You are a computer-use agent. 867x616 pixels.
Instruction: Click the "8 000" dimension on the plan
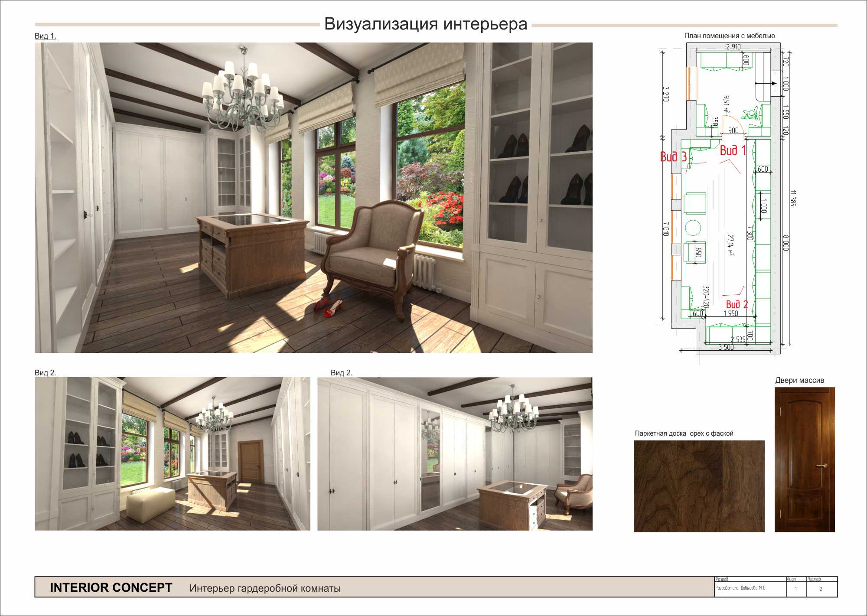pyautogui.click(x=786, y=243)
